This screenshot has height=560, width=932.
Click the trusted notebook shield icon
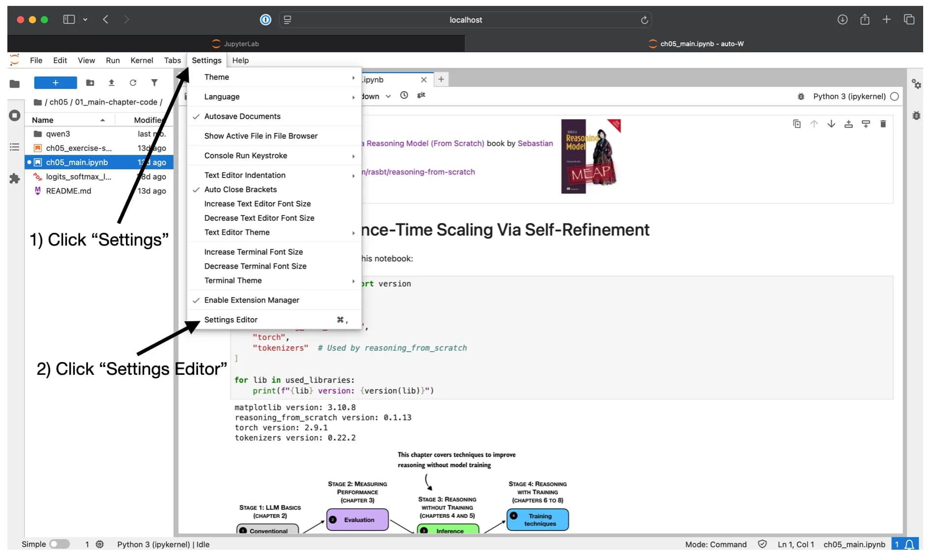click(x=762, y=544)
